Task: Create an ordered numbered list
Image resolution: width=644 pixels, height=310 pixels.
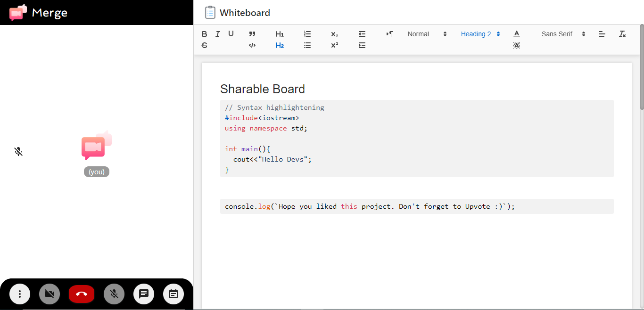Action: [307, 34]
